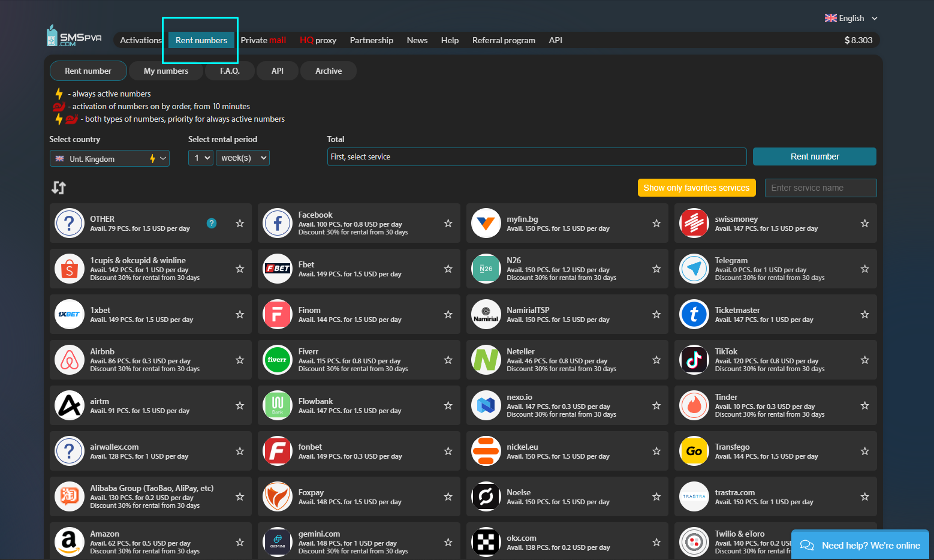
Task: Star the Fiverr service
Action: click(448, 360)
